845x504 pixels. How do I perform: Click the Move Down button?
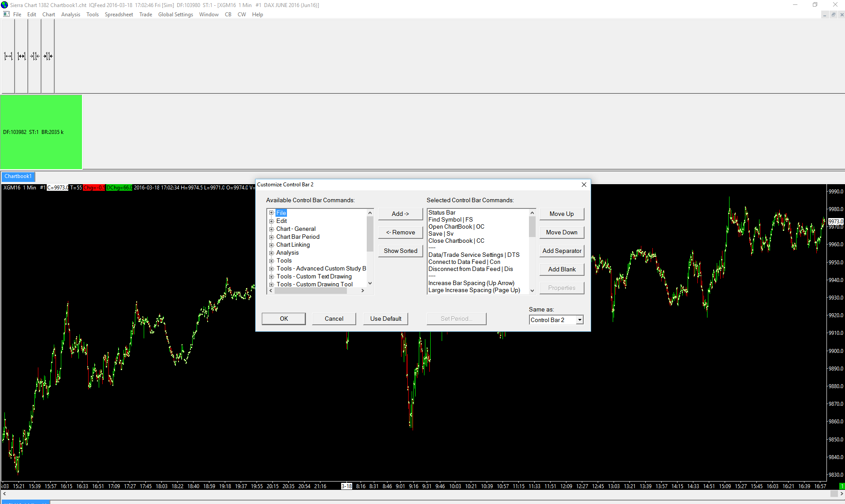(562, 232)
